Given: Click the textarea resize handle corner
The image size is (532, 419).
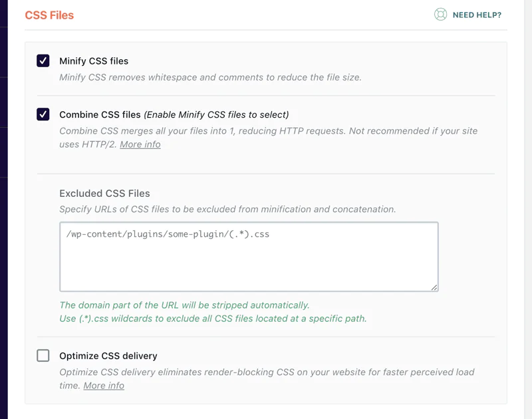Looking at the screenshot, I should [434, 287].
